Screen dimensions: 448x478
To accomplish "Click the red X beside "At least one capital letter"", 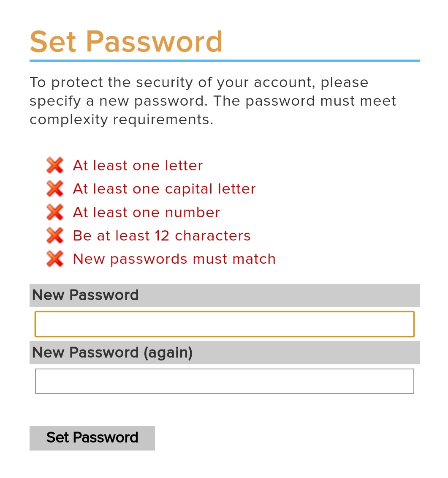I will [55, 188].
